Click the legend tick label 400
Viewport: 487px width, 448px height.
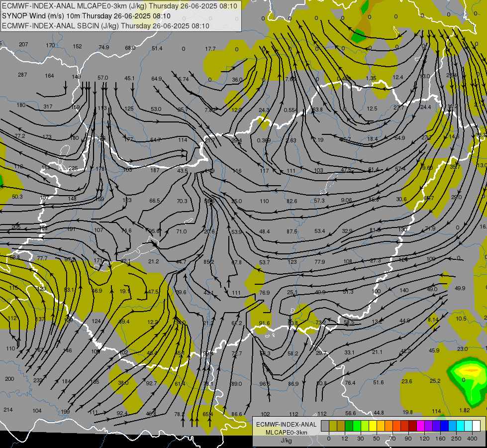[472, 439]
